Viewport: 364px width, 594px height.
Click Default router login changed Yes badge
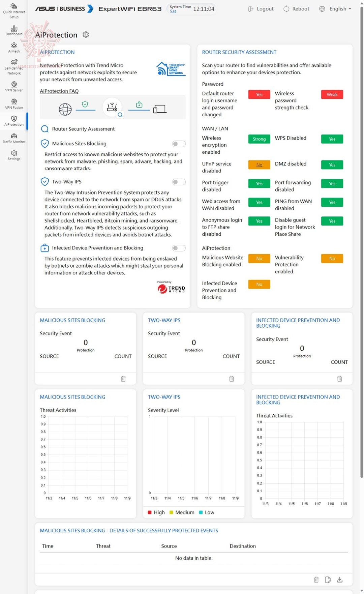(259, 94)
